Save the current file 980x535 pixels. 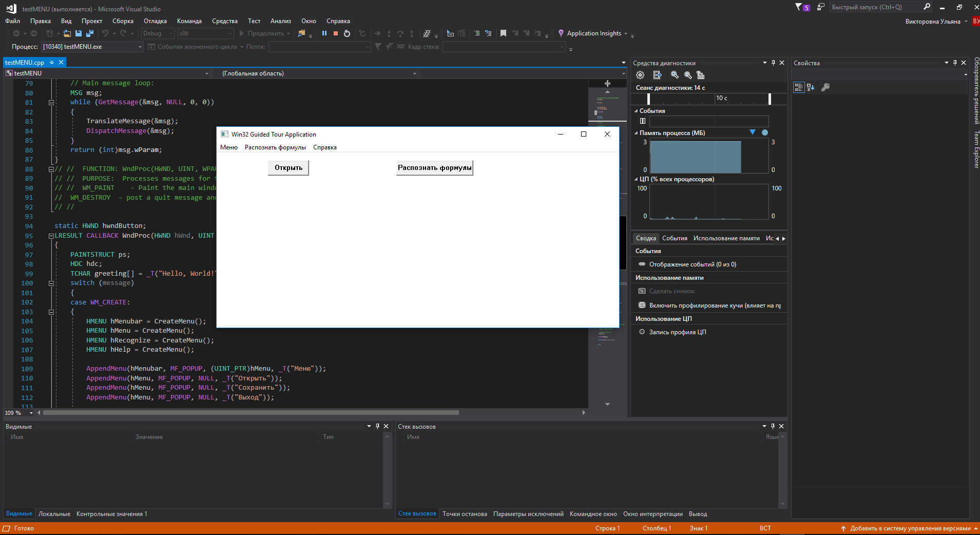pyautogui.click(x=79, y=33)
